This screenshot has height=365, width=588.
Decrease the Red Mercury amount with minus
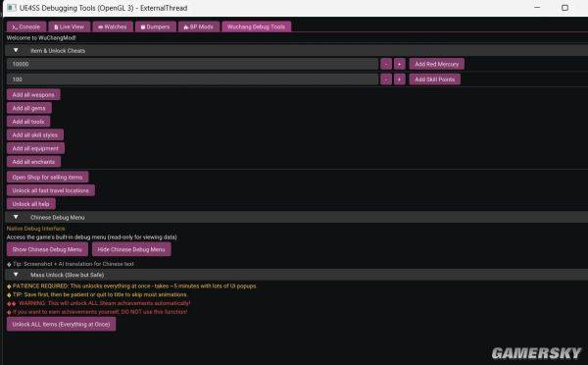[x=386, y=64]
